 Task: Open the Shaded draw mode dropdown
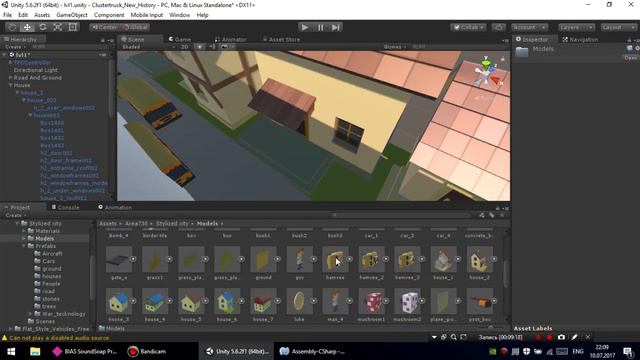coord(148,47)
